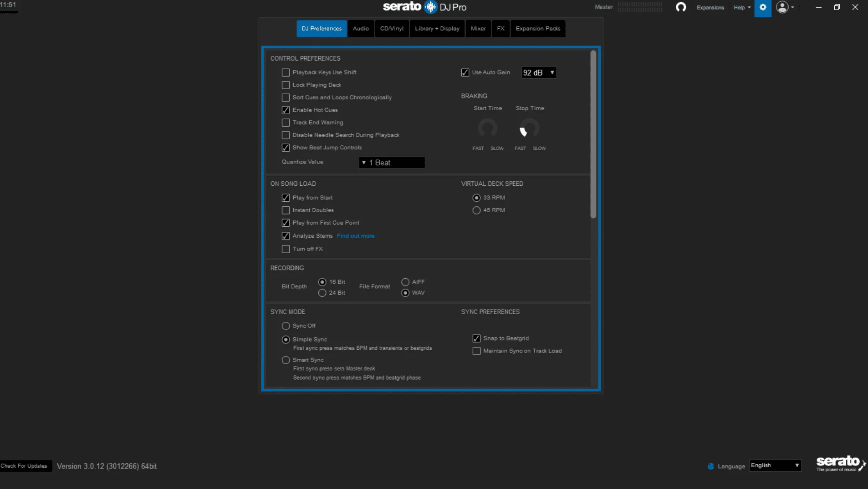Choose 16 Bit recording depth
This screenshot has width=868, height=489.
coord(322,282)
